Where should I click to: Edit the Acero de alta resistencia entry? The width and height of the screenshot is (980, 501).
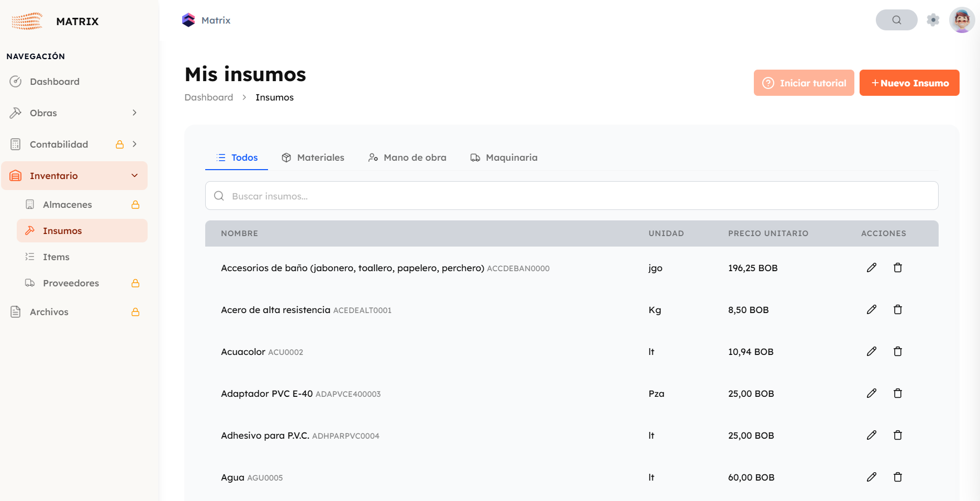pyautogui.click(x=871, y=309)
